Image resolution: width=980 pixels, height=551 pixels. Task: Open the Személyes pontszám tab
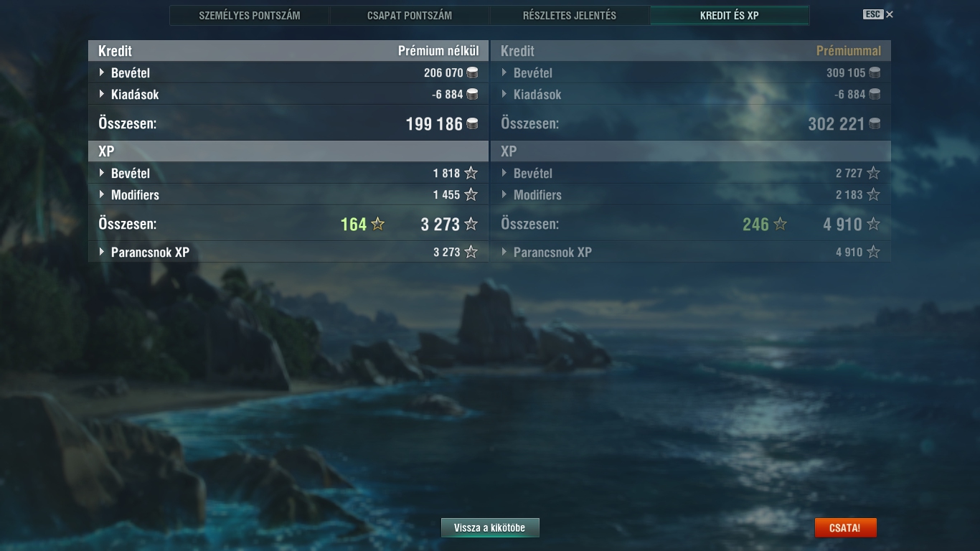pos(250,15)
